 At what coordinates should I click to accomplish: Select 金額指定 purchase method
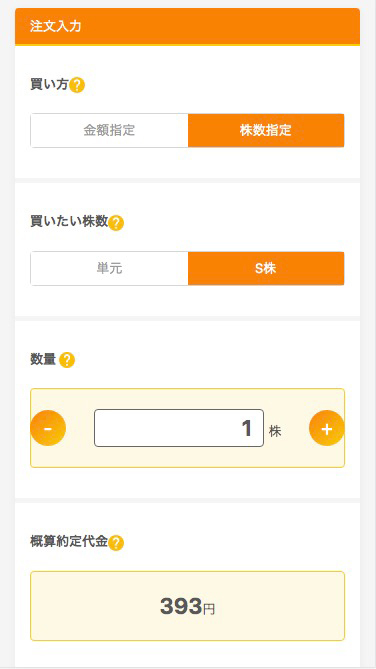pyautogui.click(x=109, y=131)
